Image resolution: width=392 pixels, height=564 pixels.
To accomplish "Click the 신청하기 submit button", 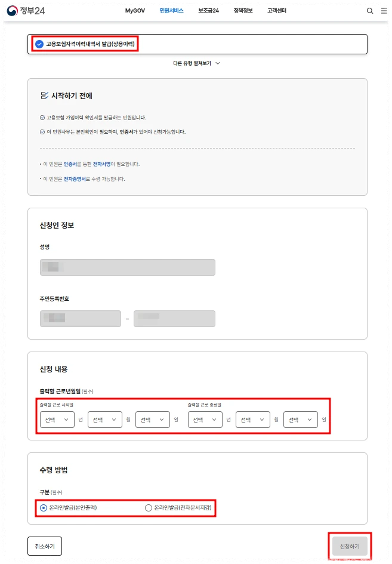I will [x=350, y=545].
